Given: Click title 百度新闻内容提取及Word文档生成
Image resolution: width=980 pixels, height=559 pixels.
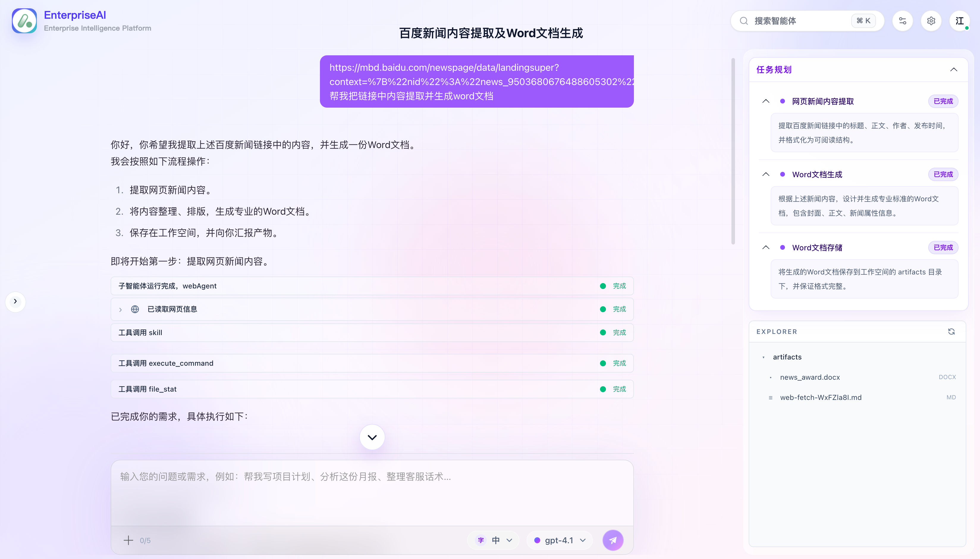Looking at the screenshot, I should pyautogui.click(x=491, y=33).
